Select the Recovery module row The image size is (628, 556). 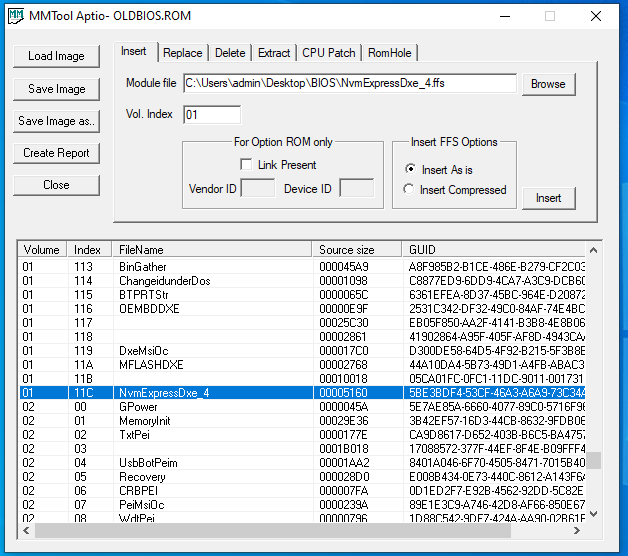[302, 477]
